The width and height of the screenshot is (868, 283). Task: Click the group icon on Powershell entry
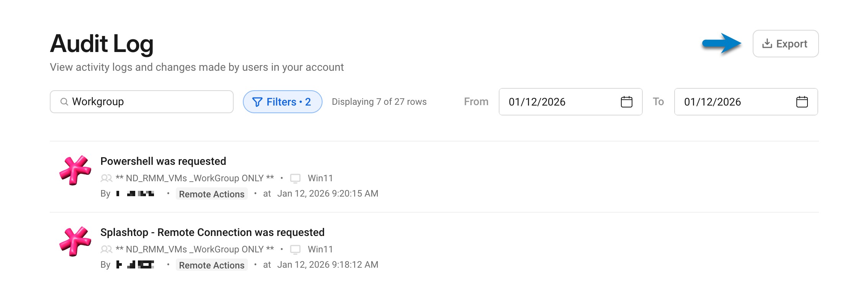tap(106, 178)
